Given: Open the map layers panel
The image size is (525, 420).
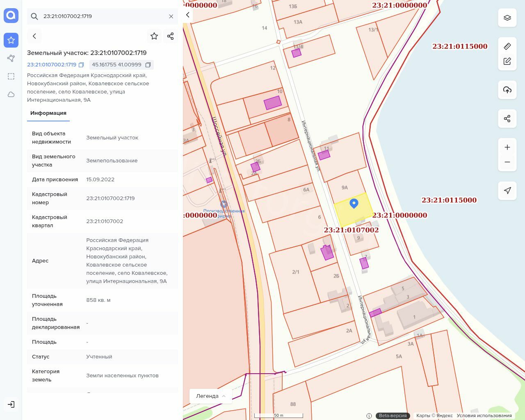Looking at the screenshot, I should (507, 18).
